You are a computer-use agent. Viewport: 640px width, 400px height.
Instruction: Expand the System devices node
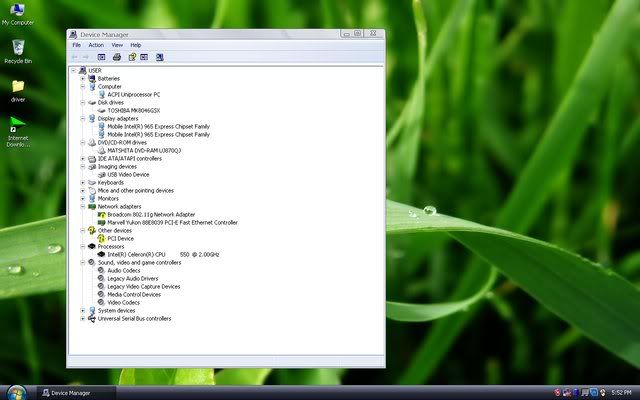pyautogui.click(x=82, y=311)
